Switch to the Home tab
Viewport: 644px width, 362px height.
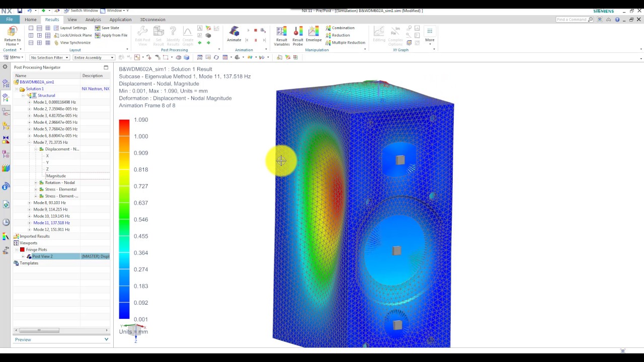(x=31, y=20)
